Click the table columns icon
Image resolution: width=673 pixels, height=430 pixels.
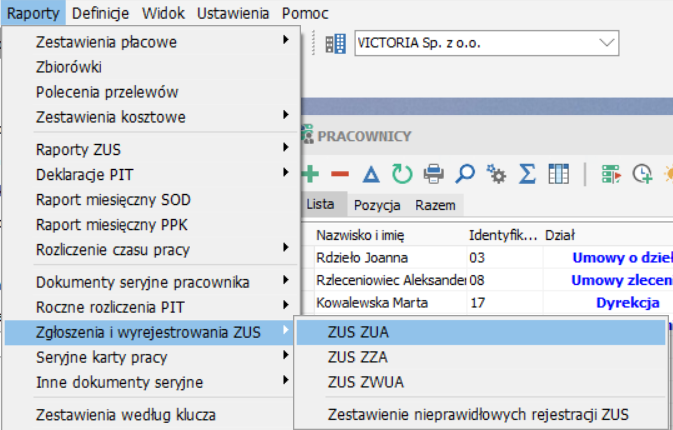tap(558, 174)
